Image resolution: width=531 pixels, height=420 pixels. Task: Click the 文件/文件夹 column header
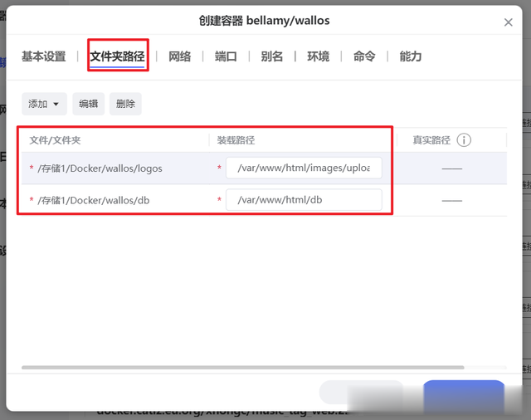(x=56, y=140)
